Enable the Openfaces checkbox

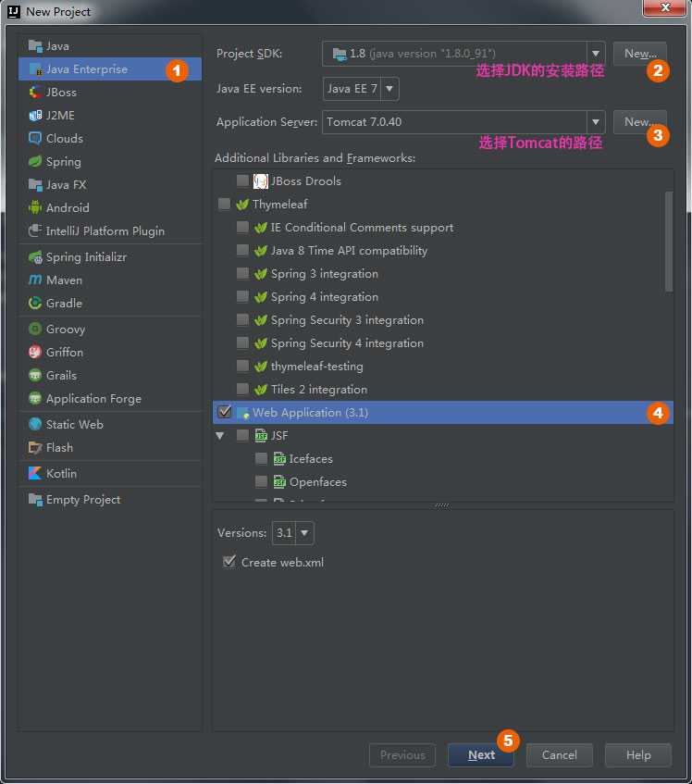click(x=261, y=481)
